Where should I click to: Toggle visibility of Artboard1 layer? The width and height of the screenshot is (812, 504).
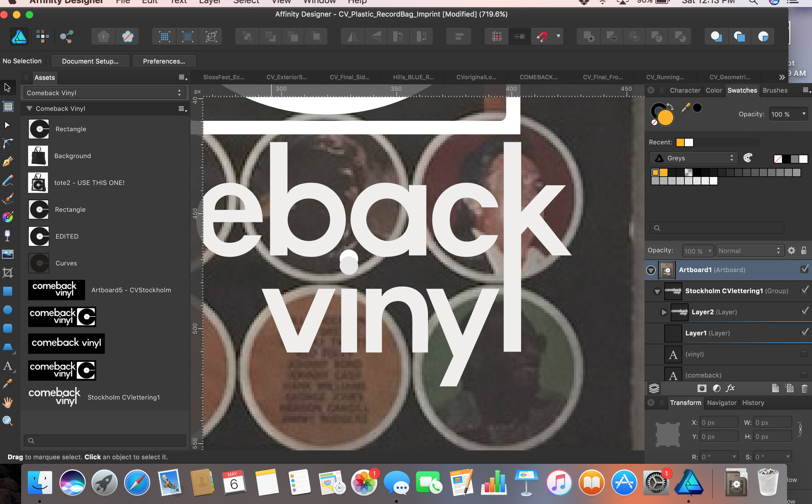[804, 269]
